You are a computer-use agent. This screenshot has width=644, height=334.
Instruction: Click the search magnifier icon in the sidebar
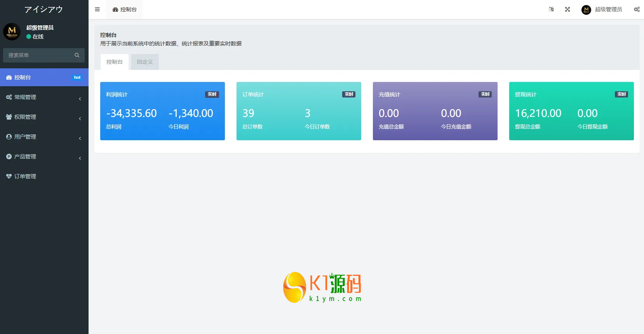coord(77,55)
